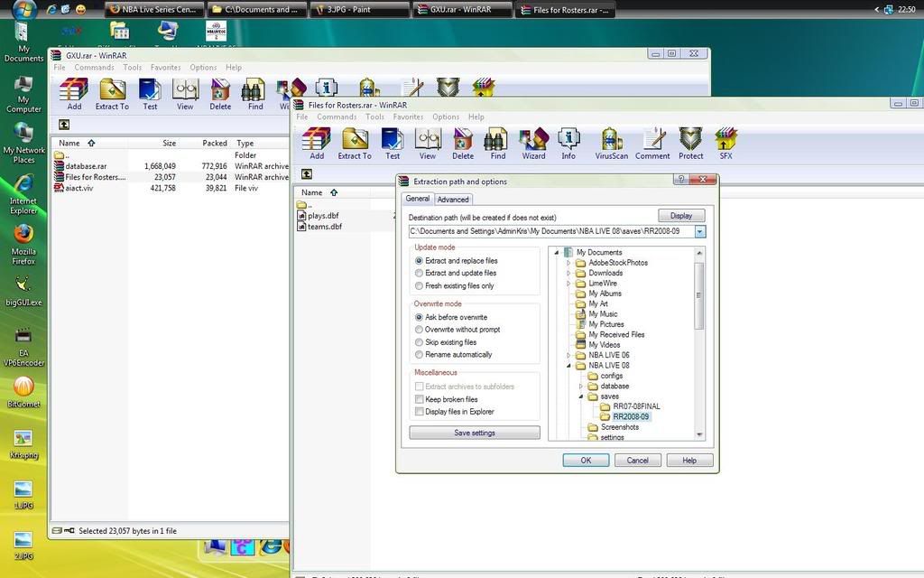Collapse My Documents tree node

click(x=556, y=253)
